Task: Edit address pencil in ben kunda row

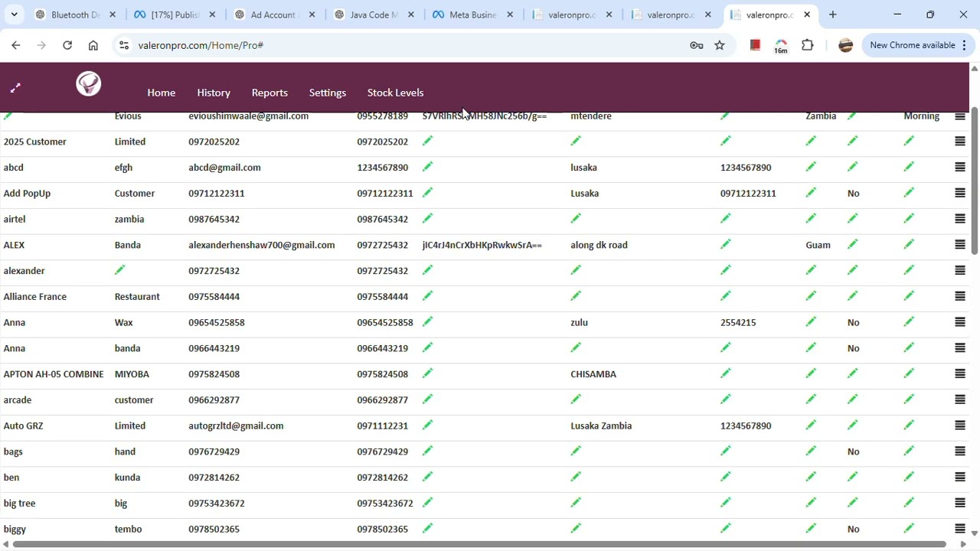Action: (576, 477)
